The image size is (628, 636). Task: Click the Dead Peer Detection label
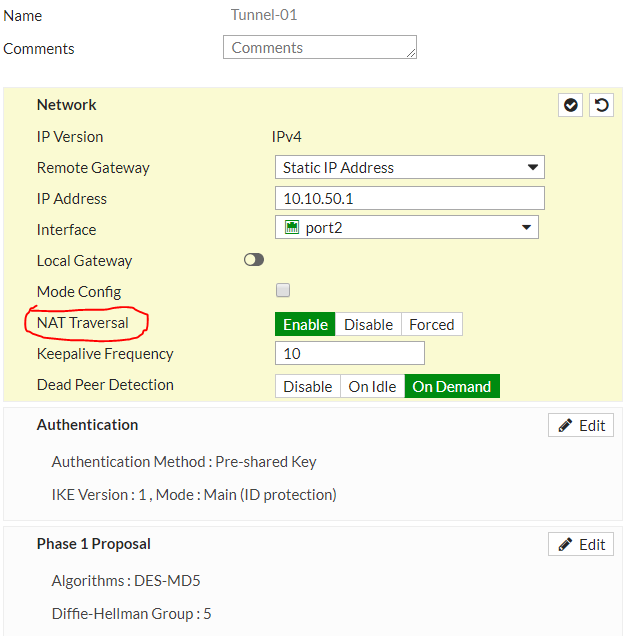click(105, 385)
